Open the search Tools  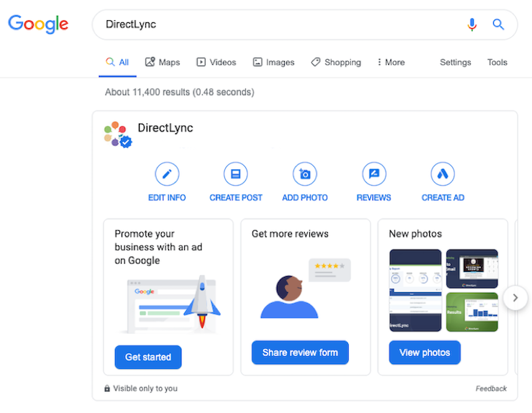pyautogui.click(x=497, y=62)
